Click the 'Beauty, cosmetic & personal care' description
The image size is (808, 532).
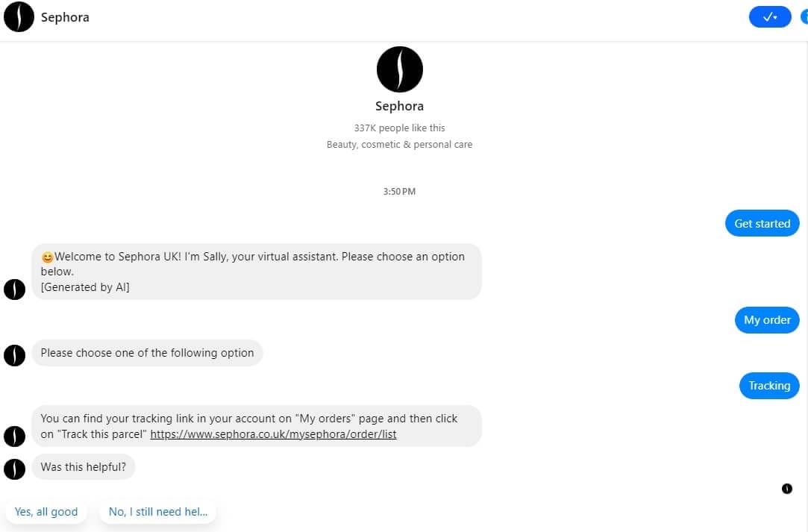click(x=399, y=144)
